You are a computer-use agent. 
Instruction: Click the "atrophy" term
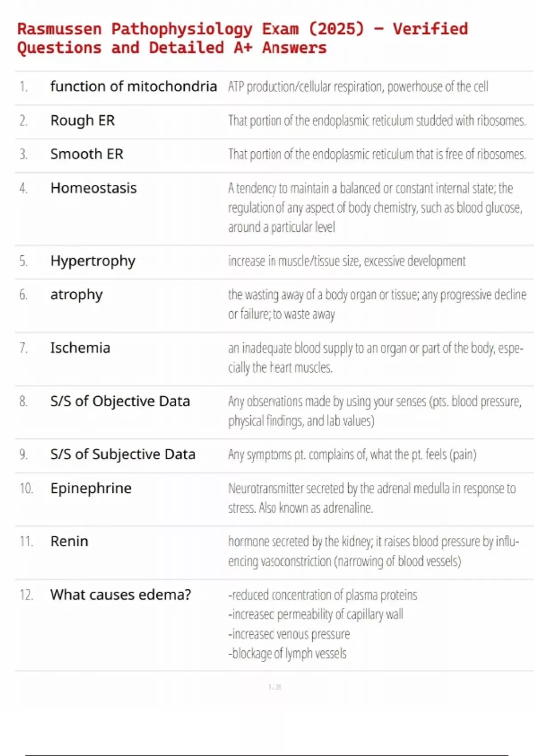click(x=77, y=295)
